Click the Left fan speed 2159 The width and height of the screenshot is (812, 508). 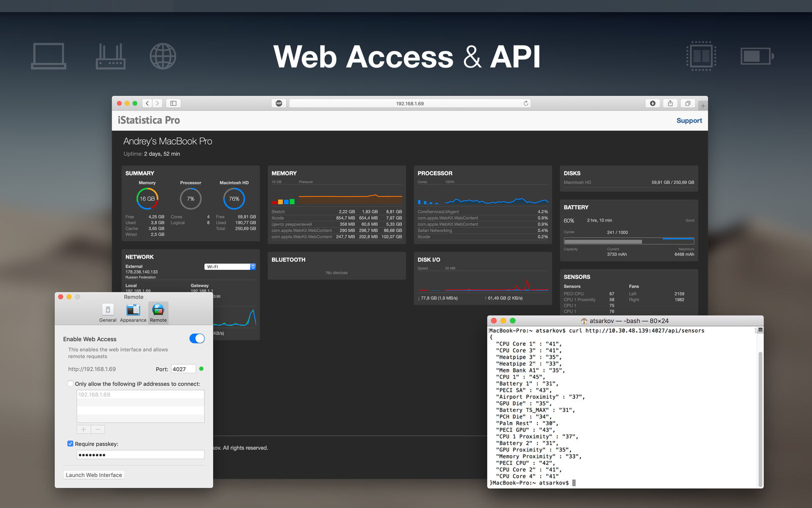coord(679,294)
